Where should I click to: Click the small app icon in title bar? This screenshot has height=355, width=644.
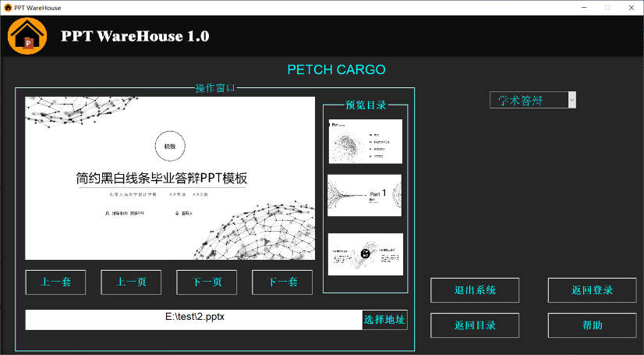click(8, 7)
